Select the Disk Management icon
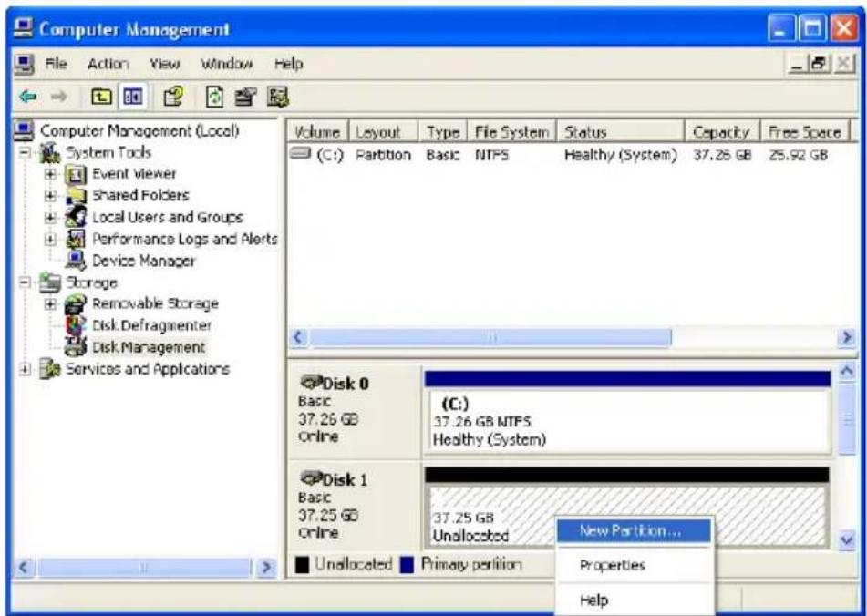 pyautogui.click(x=76, y=347)
